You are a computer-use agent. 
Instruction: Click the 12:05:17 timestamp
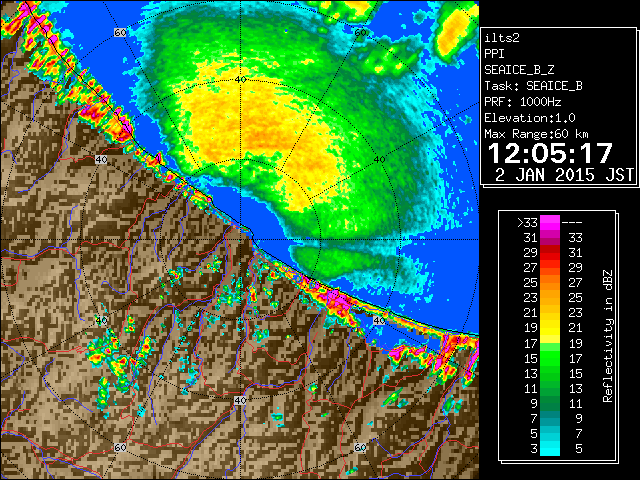[x=550, y=153]
